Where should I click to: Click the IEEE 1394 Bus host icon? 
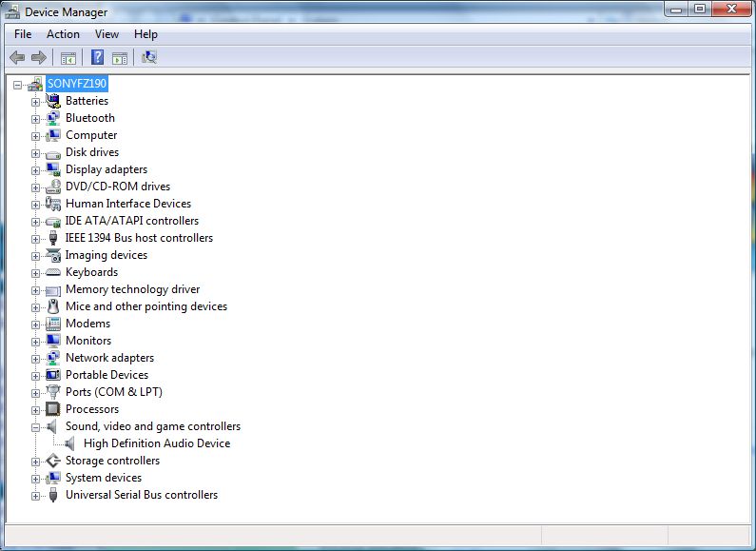click(x=53, y=238)
